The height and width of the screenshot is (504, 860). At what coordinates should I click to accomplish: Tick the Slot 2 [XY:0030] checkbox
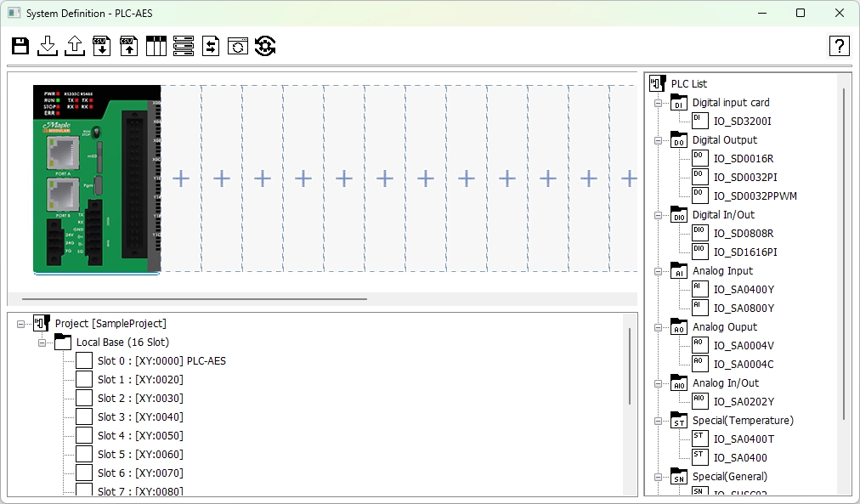point(84,398)
